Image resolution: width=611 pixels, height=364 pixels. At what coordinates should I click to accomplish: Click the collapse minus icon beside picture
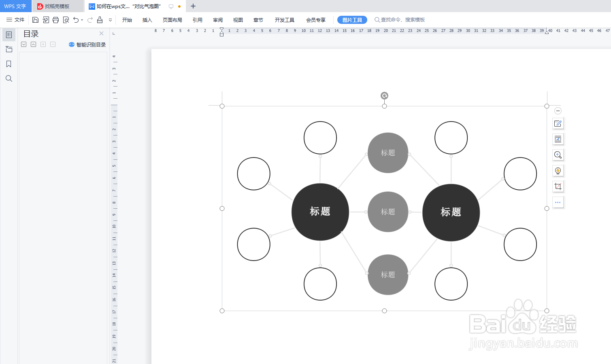tap(558, 111)
